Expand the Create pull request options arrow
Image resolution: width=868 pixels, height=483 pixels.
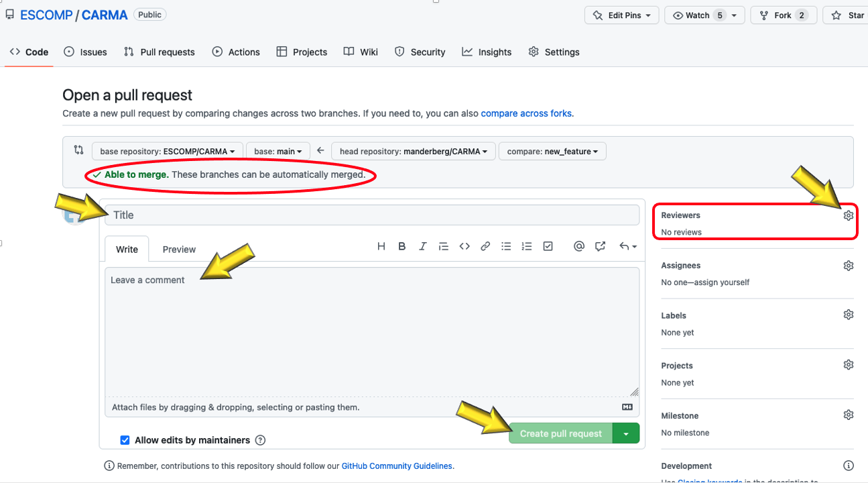coord(626,433)
